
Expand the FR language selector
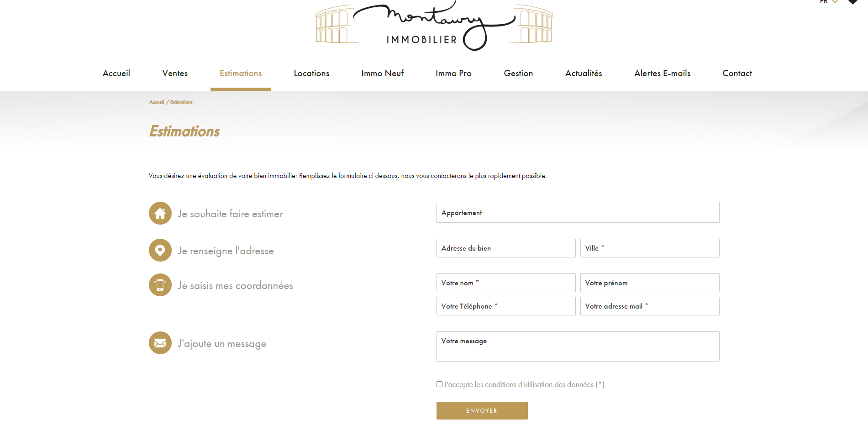(x=829, y=2)
